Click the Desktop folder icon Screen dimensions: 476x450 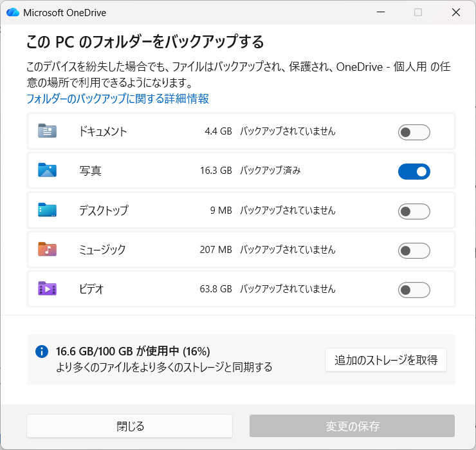pyautogui.click(x=47, y=211)
